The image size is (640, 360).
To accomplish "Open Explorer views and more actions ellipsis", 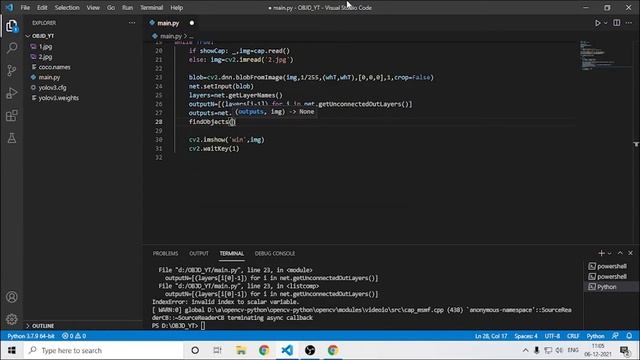I will 132,23.
